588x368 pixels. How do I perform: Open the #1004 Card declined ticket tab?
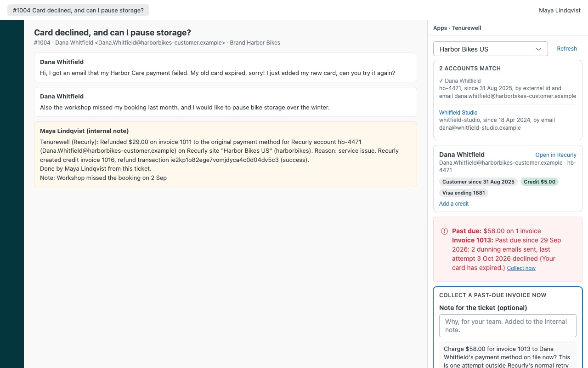coord(78,10)
